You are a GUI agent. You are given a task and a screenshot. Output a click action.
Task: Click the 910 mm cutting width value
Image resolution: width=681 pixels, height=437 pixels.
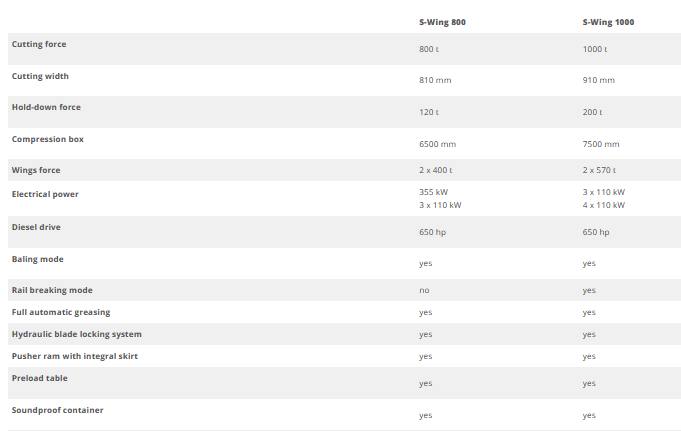tap(598, 81)
